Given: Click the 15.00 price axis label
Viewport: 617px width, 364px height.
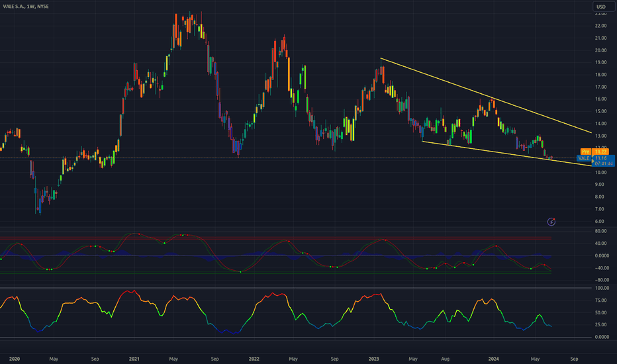Looking at the screenshot, I should [601, 111].
